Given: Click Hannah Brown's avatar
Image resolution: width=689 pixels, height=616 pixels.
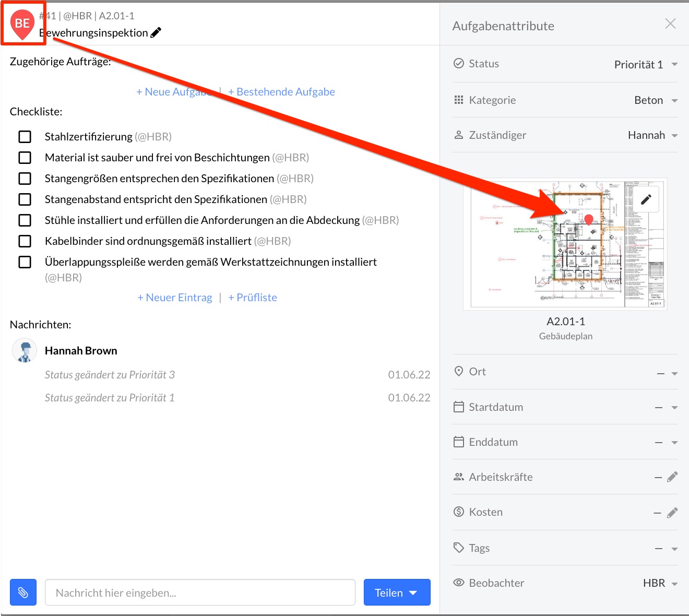Looking at the screenshot, I should click(25, 351).
